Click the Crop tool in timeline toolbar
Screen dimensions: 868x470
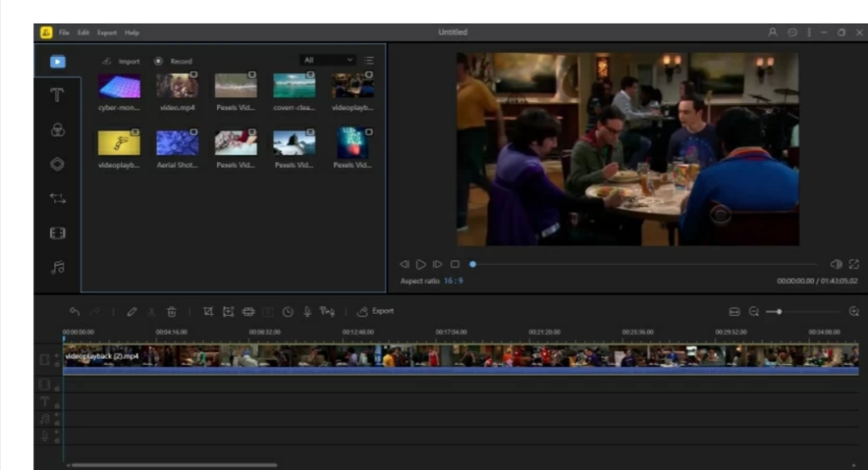click(x=208, y=311)
